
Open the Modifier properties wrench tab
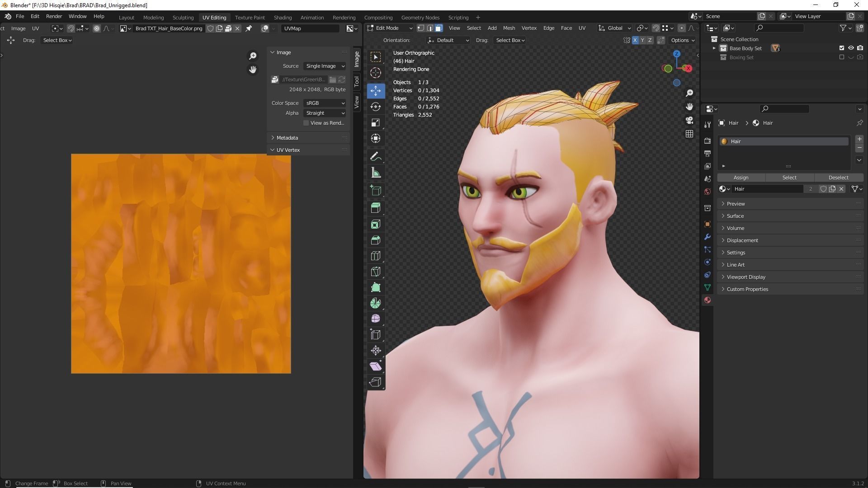pos(708,237)
